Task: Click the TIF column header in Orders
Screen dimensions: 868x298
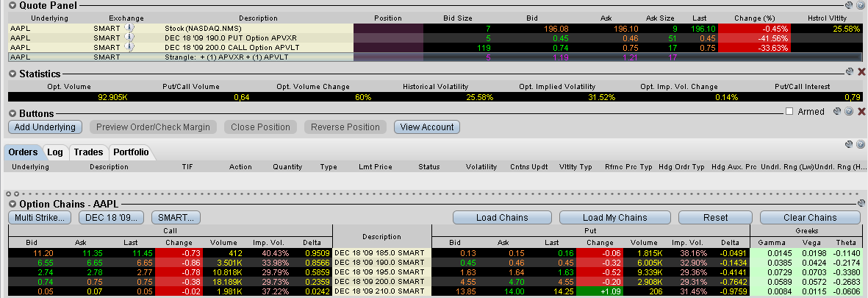Action: tap(188, 167)
